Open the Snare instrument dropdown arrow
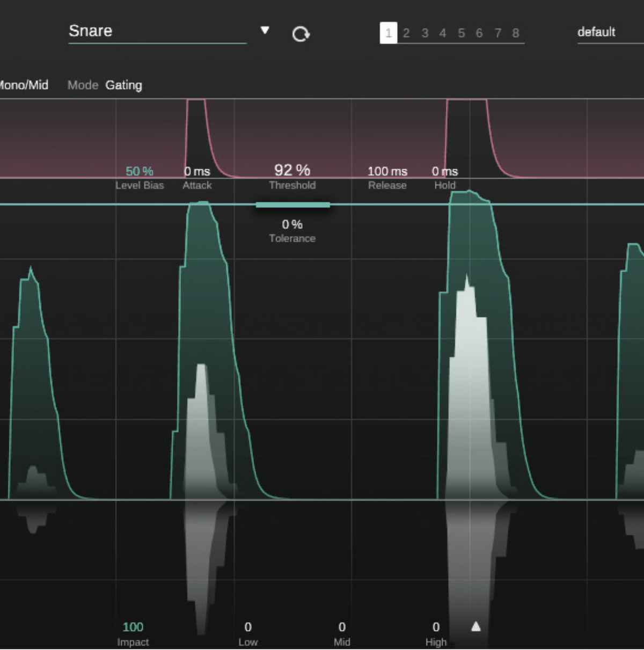 265,31
